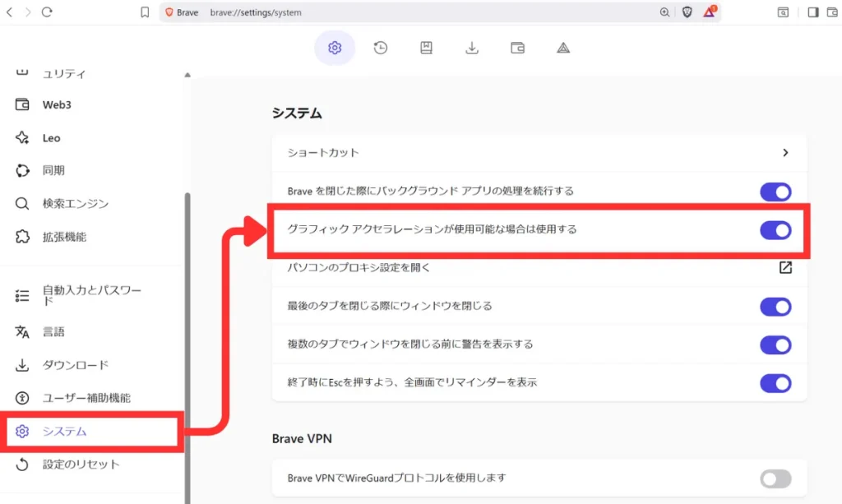The width and height of the screenshot is (842, 504).
Task: Click the back arrow navigation control
Action: (x=10, y=12)
